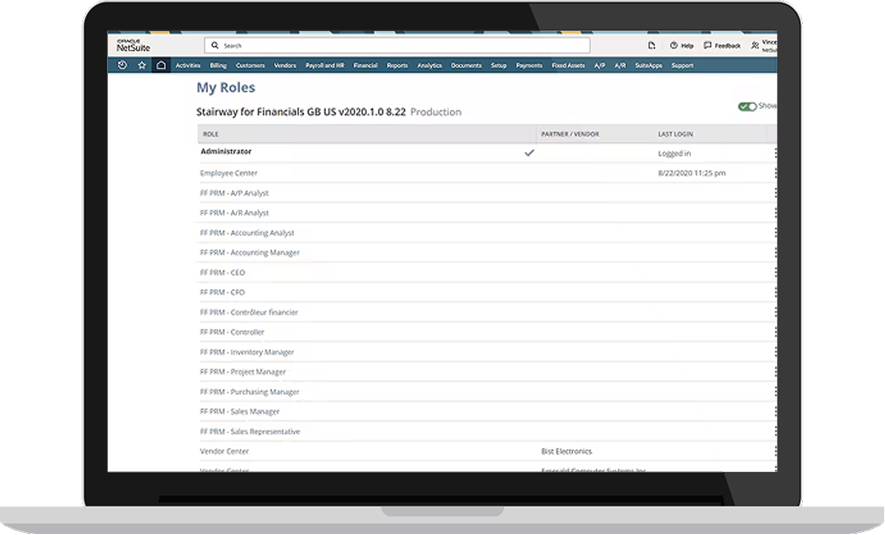
Task: Switch to FF PRM - Sales Manager role
Action: [x=239, y=411]
